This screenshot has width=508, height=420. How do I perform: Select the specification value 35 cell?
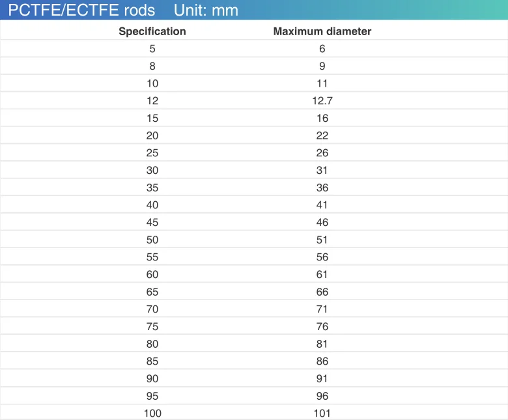click(x=152, y=188)
